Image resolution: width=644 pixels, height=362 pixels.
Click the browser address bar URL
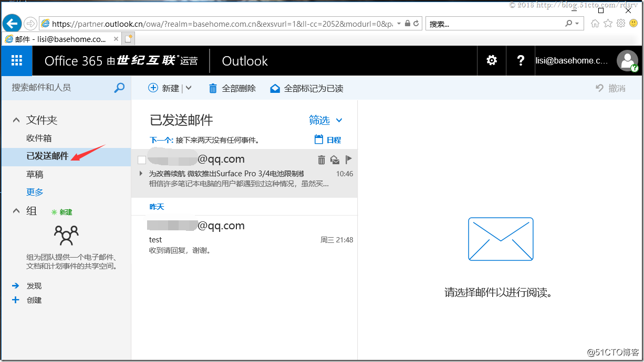[x=222, y=24]
